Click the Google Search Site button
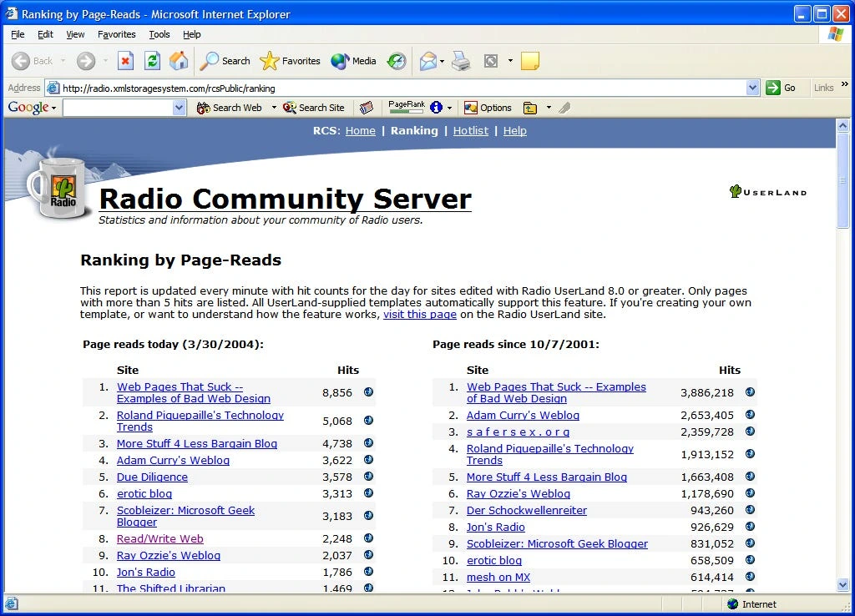 (x=314, y=108)
